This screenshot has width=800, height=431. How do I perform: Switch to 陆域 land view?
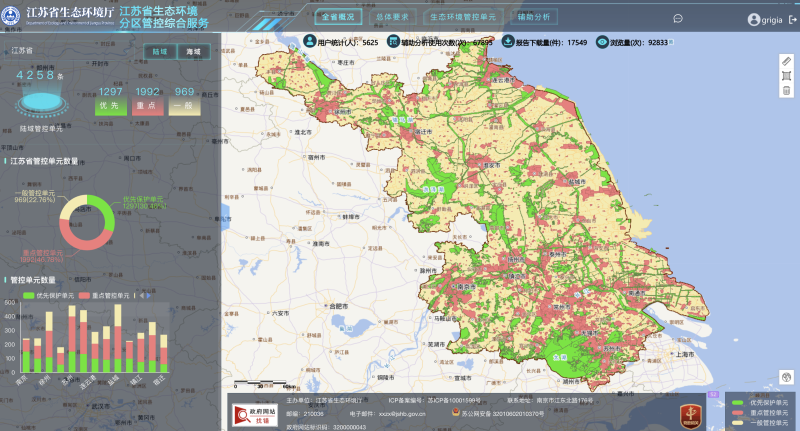(x=160, y=51)
